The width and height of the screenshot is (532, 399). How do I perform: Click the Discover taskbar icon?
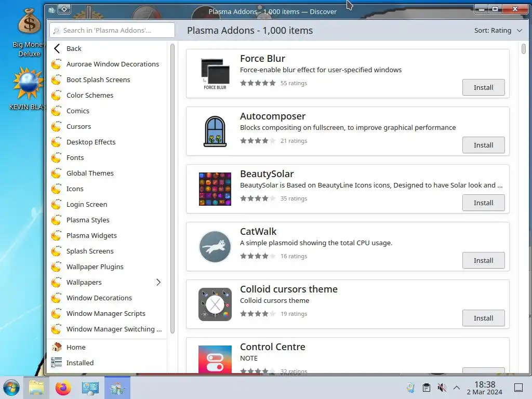[117, 388]
